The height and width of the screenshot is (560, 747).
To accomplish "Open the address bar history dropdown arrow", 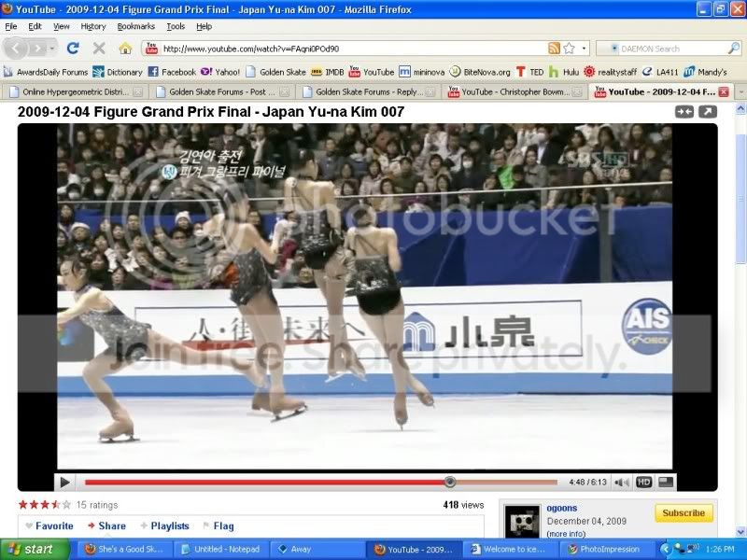I will pos(585,49).
